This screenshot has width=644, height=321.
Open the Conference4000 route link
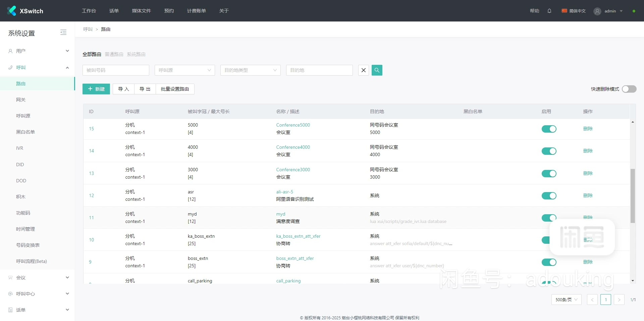pos(293,147)
